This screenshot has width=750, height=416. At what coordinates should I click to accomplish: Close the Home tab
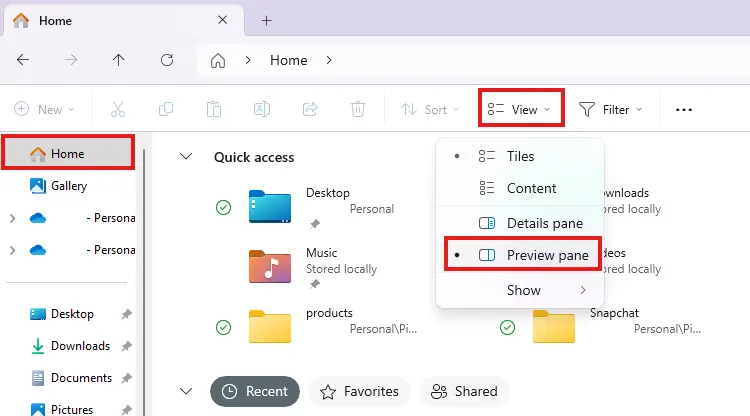pyautogui.click(x=222, y=20)
